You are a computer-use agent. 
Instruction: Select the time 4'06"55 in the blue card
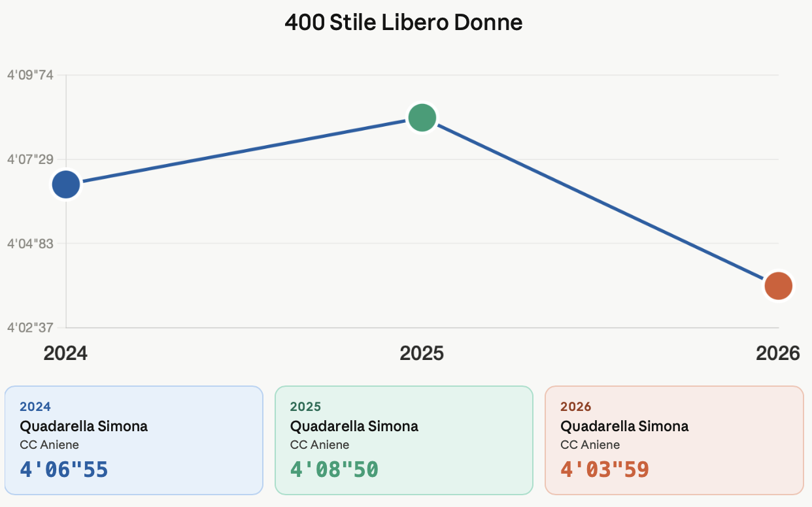tap(64, 469)
